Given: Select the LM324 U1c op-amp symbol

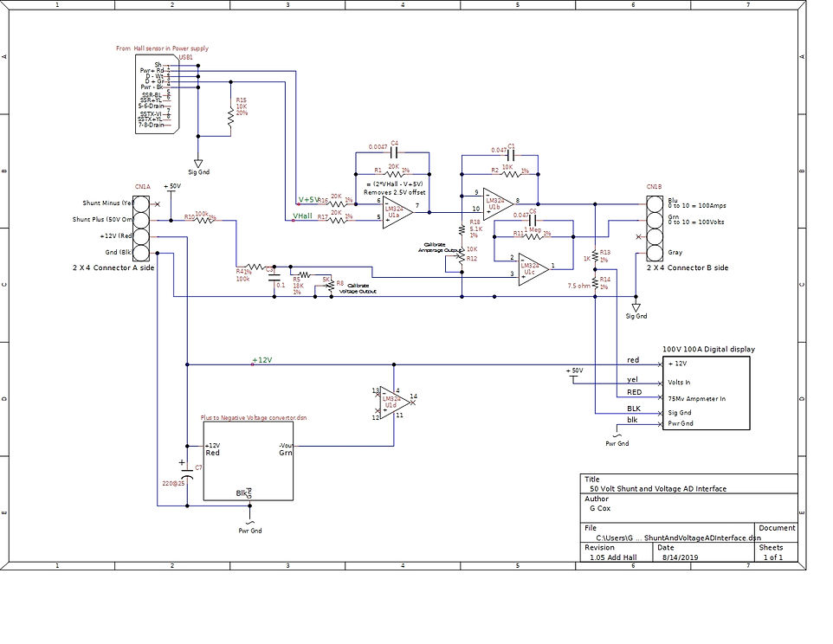Looking at the screenshot, I should click(x=533, y=268).
